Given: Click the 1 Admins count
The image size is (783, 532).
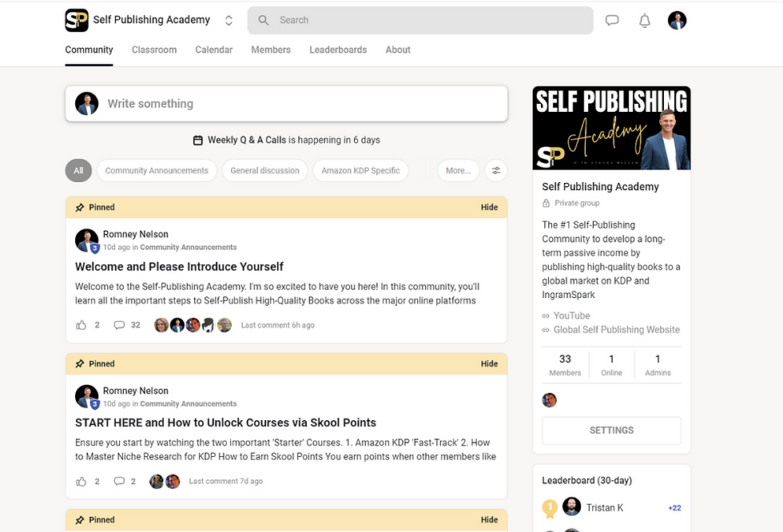Looking at the screenshot, I should coord(658,365).
